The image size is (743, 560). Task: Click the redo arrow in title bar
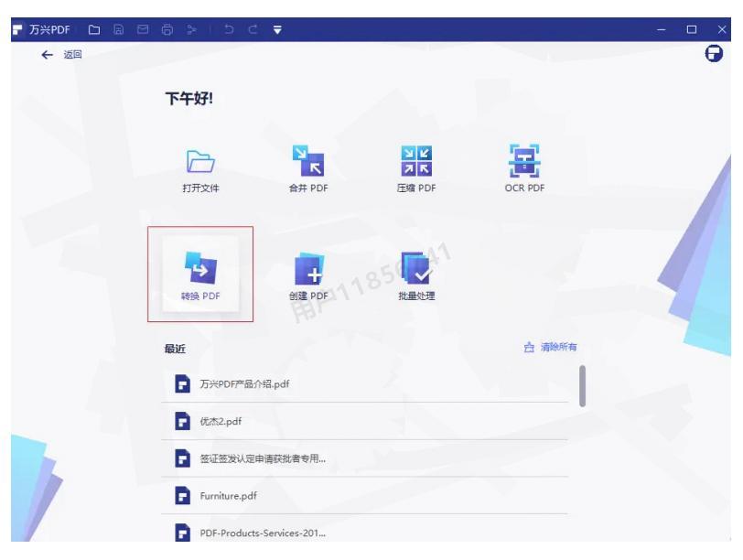click(253, 30)
